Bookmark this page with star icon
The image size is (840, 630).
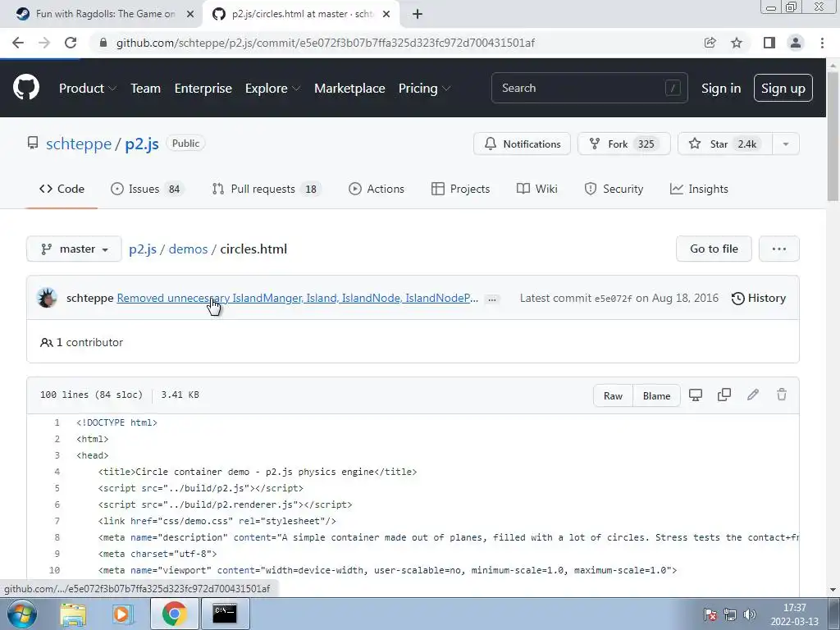737,43
